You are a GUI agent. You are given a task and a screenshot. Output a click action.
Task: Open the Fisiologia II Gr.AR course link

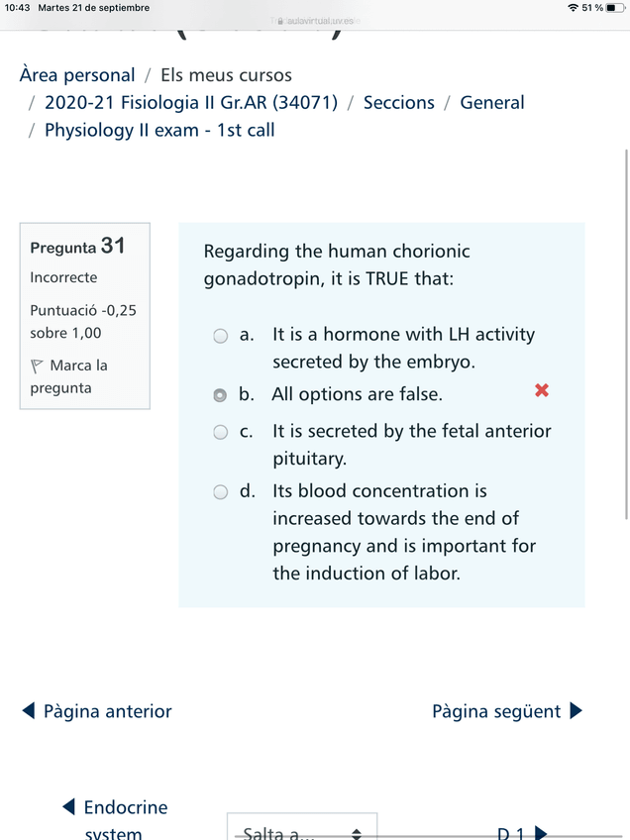(191, 103)
